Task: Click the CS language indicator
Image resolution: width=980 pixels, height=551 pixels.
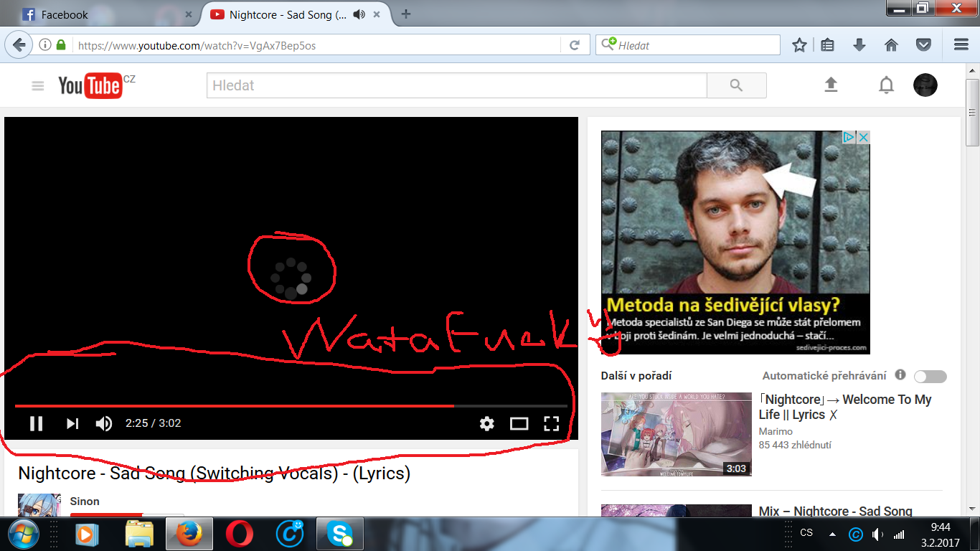Action: point(806,533)
